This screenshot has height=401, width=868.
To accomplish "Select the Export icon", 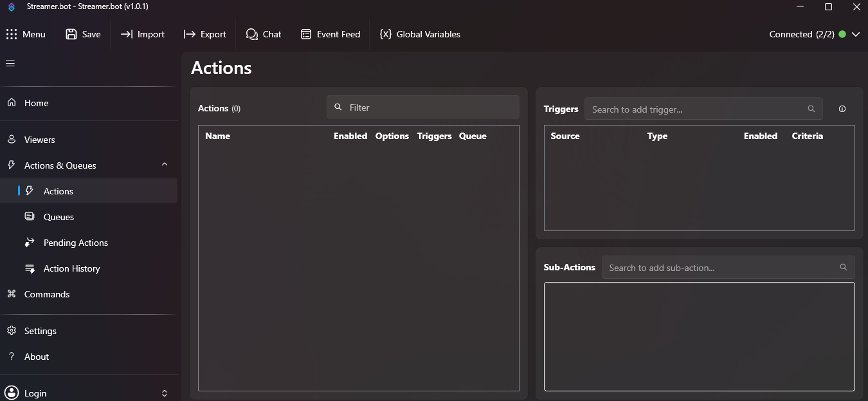I will 191,34.
